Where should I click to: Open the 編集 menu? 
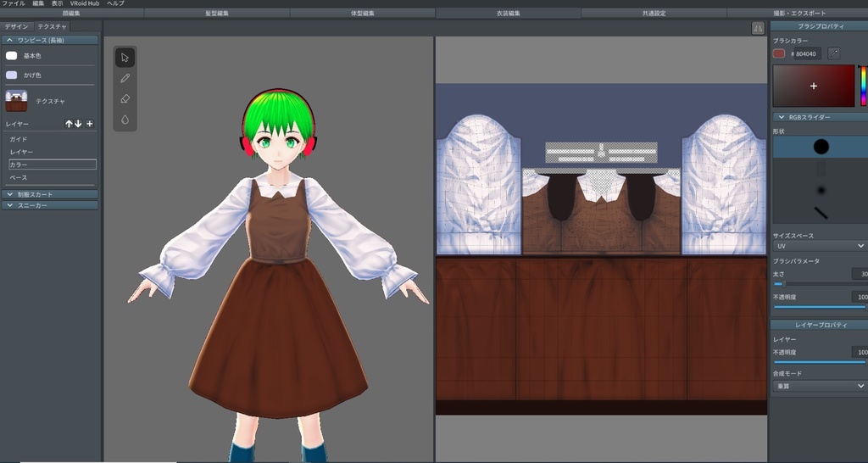tap(38, 3)
